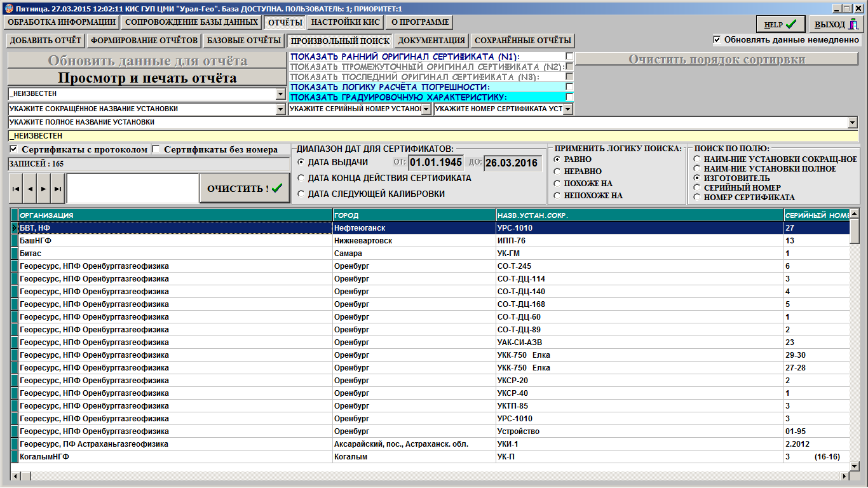This screenshot has width=868, height=488.
Task: Check 'Сертификаты без номера' checkbox
Action: click(156, 149)
